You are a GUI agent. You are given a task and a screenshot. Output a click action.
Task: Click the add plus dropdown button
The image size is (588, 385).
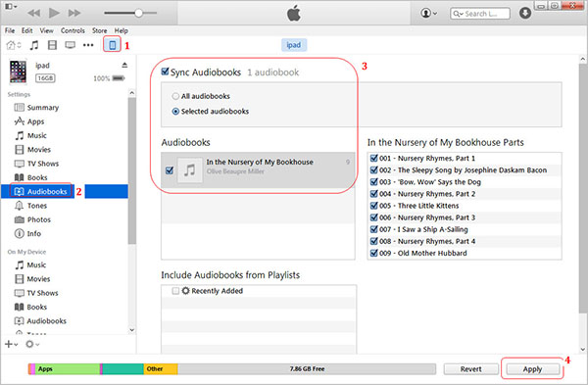coord(11,344)
